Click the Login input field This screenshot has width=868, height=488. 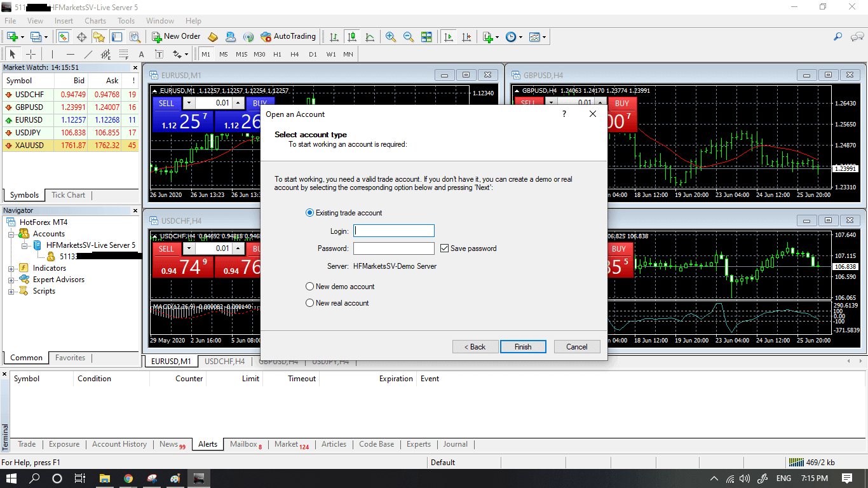[x=394, y=231]
